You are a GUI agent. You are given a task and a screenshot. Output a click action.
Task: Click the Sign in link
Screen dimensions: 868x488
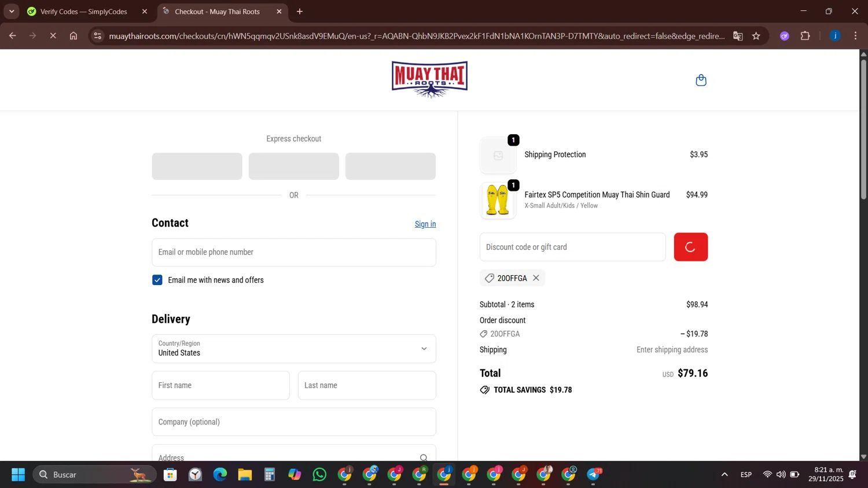[x=425, y=224]
